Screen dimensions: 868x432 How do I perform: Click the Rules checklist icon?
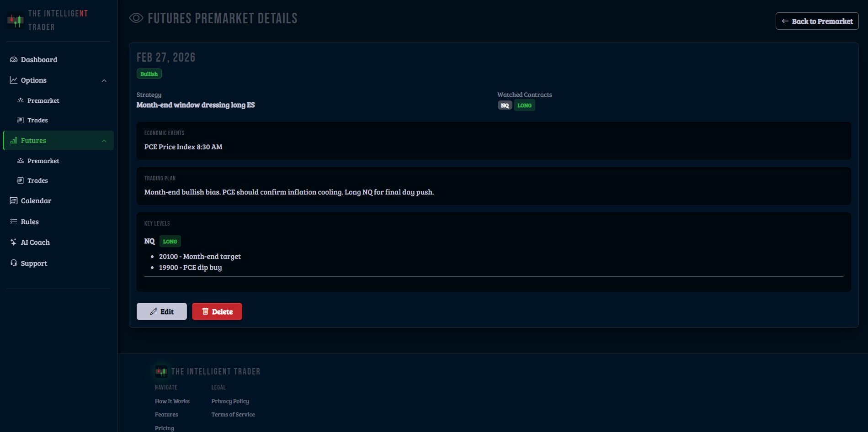coord(14,221)
